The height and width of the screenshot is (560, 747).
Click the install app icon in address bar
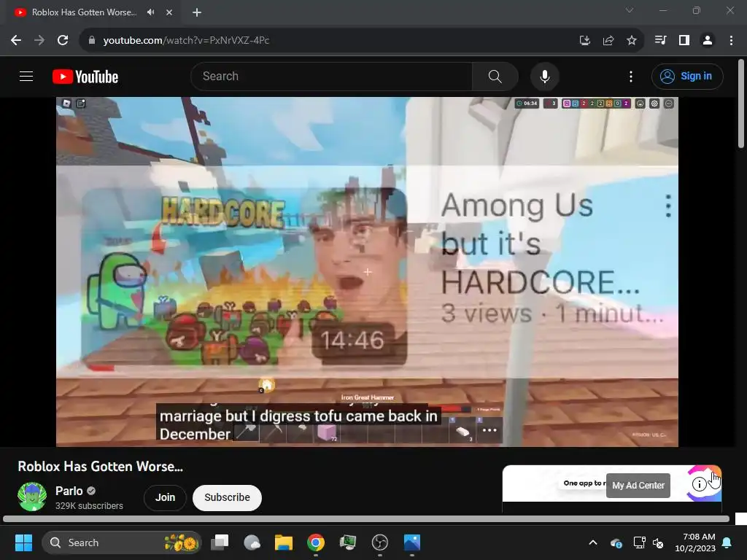pyautogui.click(x=585, y=41)
